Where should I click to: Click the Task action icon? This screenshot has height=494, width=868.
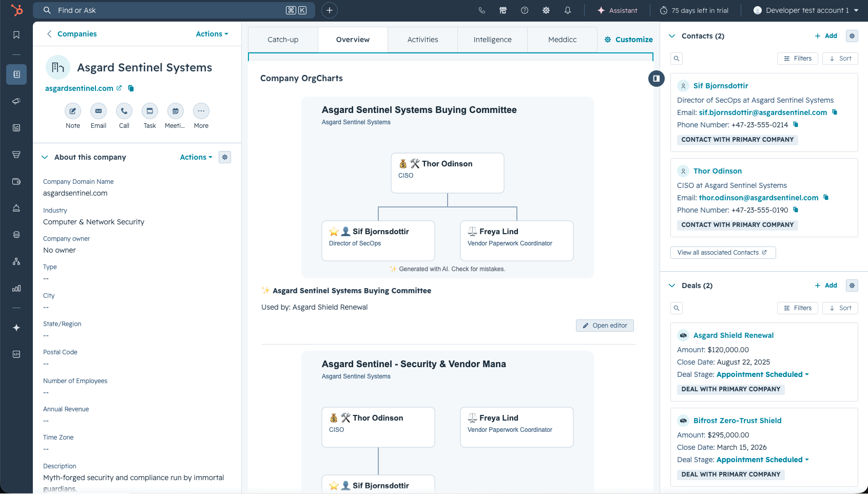(150, 111)
